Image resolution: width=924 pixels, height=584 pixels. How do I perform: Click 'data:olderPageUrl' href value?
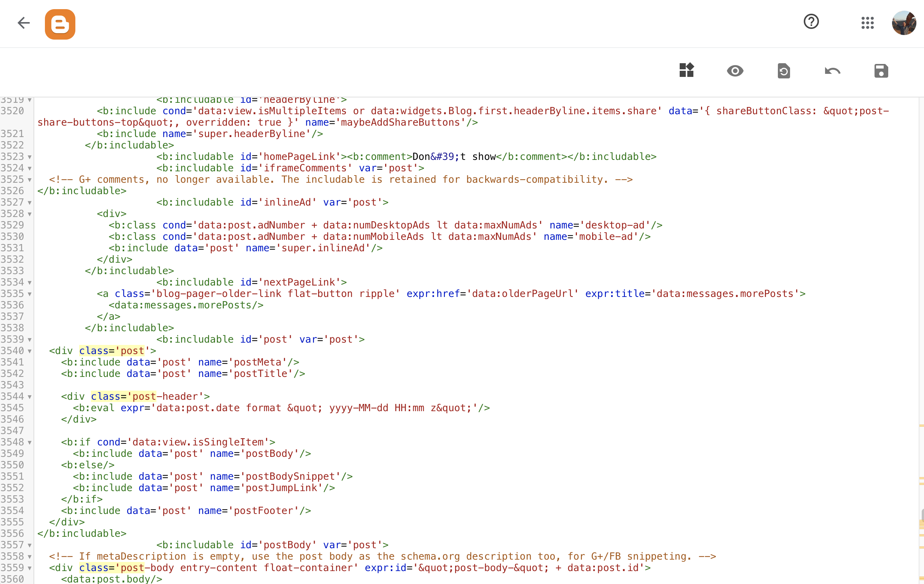tap(523, 294)
